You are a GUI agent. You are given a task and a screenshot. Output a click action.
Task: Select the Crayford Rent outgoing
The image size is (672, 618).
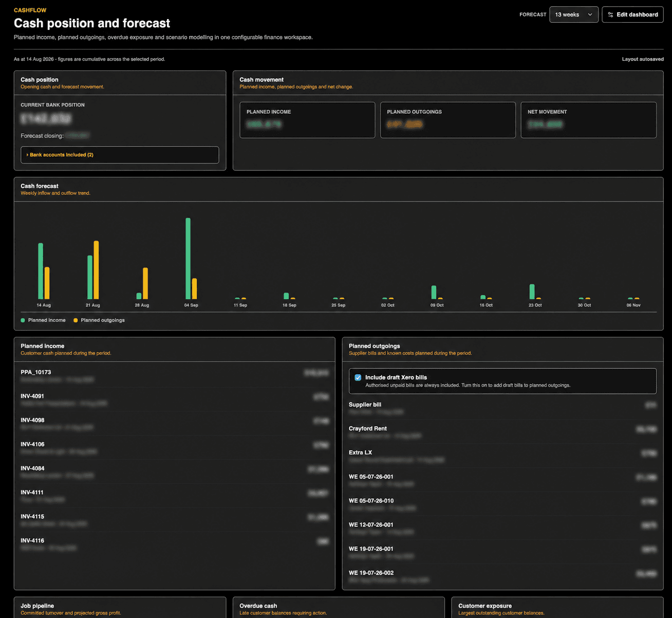coord(502,432)
